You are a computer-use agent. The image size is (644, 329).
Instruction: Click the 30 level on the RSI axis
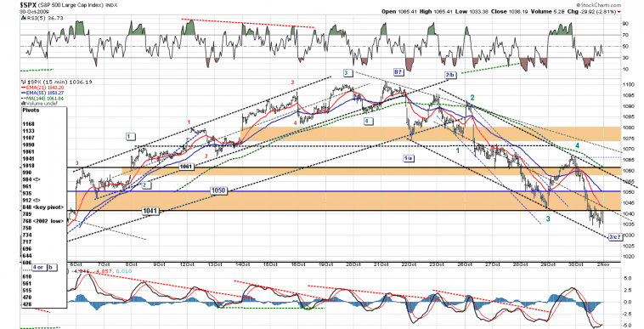626,58
